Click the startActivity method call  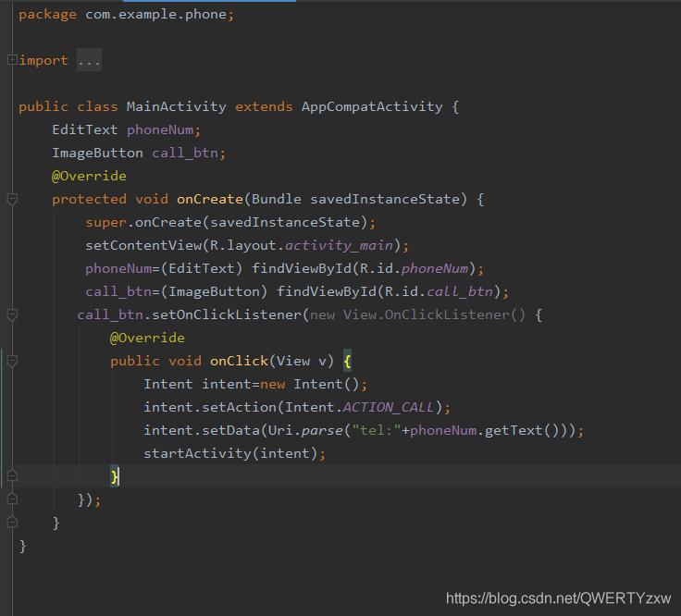click(199, 453)
